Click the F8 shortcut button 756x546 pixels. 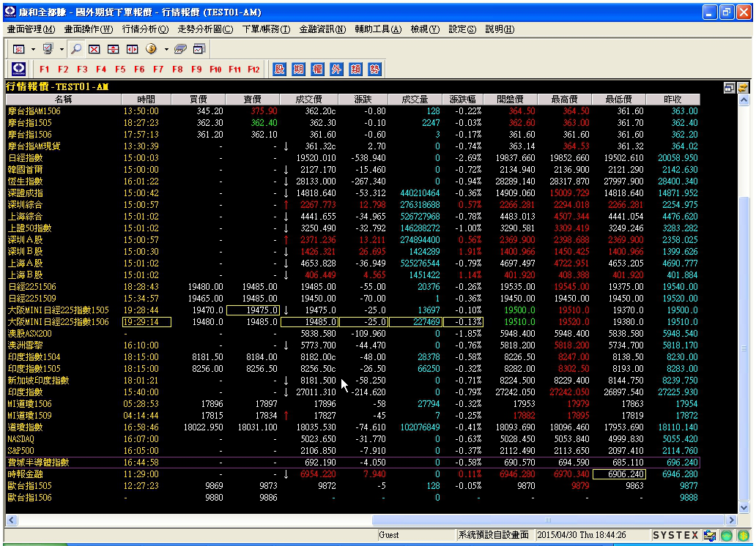(x=177, y=70)
